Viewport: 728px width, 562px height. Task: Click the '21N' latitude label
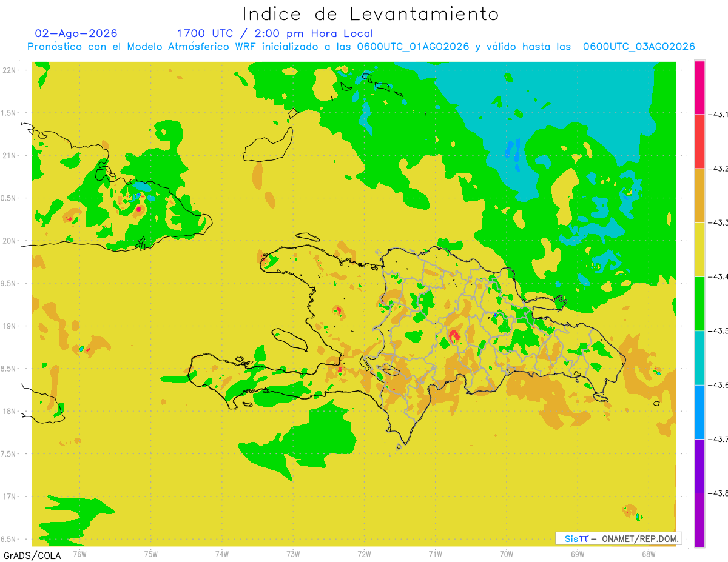[10, 155]
